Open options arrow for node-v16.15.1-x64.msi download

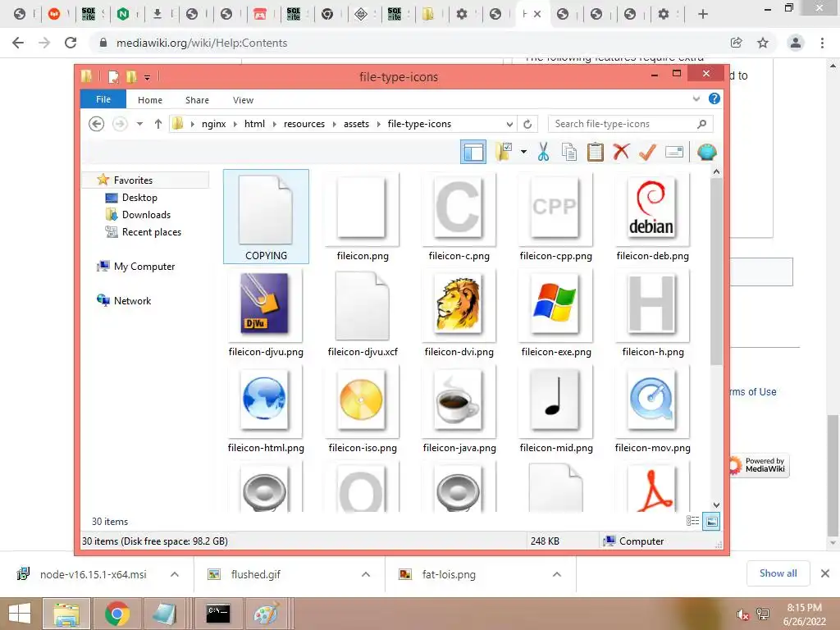point(175,574)
